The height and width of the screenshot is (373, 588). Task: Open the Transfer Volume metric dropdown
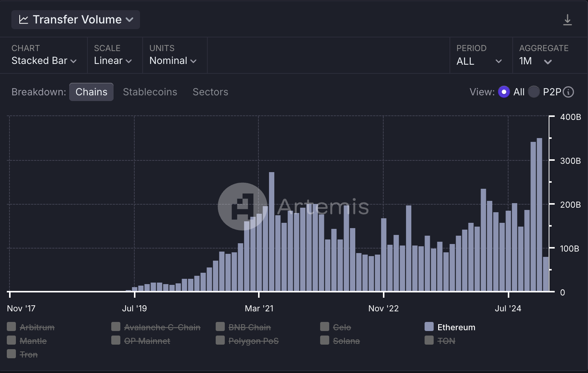pos(76,20)
